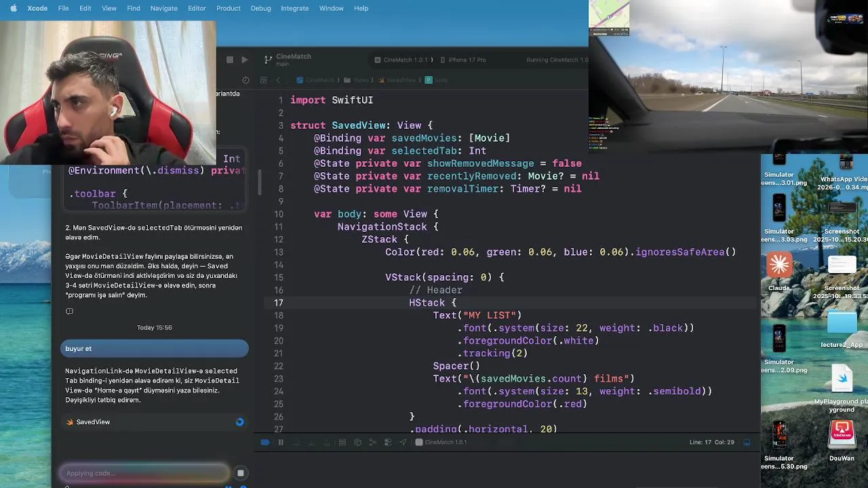Open the Claude app icon on desktop
868x488 pixels.
(779, 265)
